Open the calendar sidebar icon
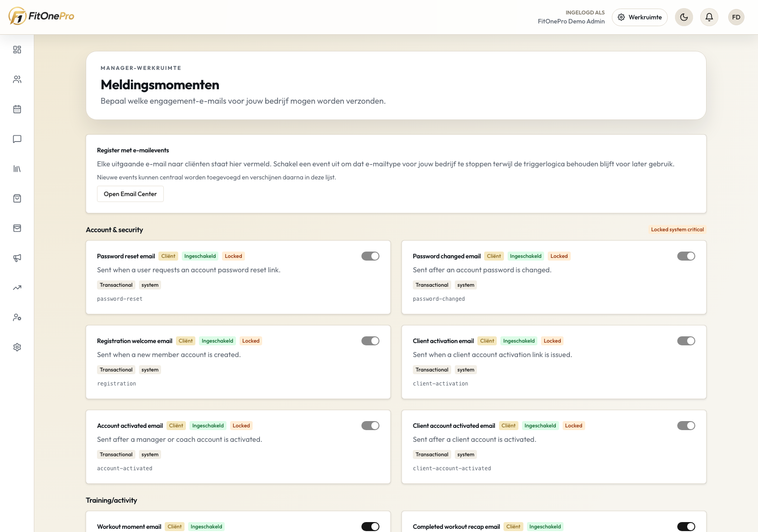Viewport: 758px width, 532px height. point(17,109)
